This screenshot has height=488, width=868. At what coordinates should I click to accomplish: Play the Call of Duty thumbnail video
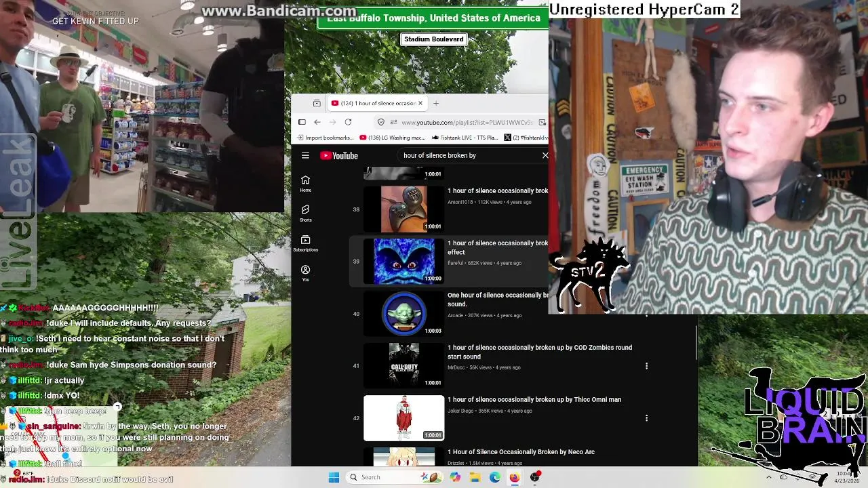(403, 365)
